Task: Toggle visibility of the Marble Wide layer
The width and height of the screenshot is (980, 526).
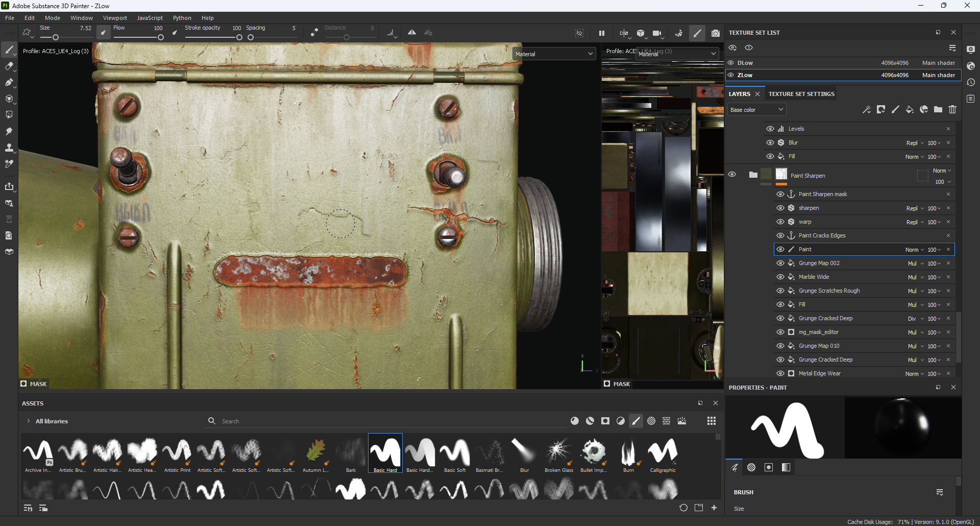Action: pyautogui.click(x=780, y=277)
